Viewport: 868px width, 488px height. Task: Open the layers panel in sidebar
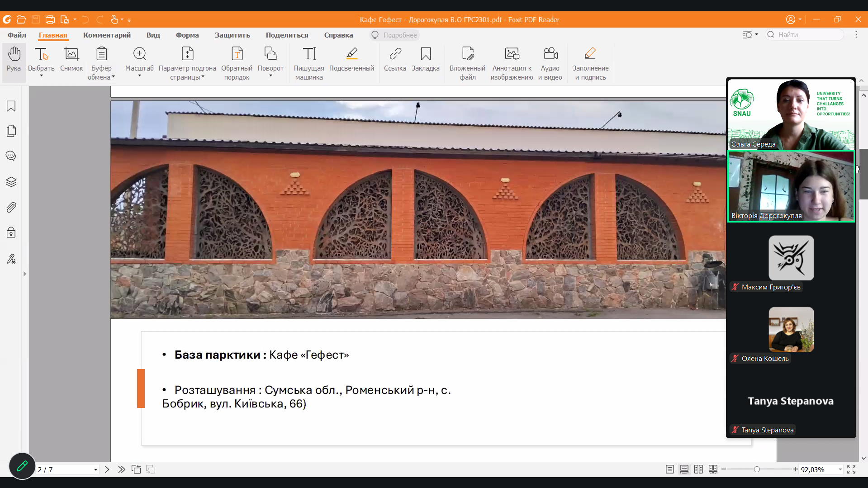coord(11,182)
